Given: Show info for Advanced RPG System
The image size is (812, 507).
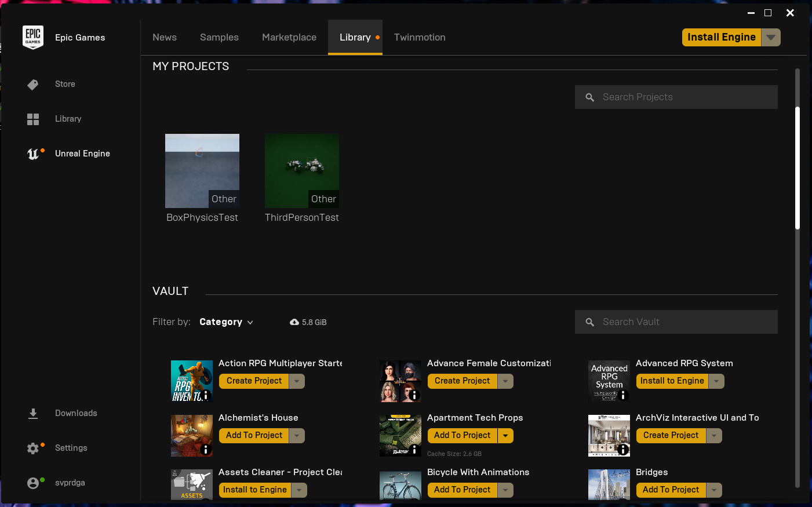Looking at the screenshot, I should pos(623,395).
